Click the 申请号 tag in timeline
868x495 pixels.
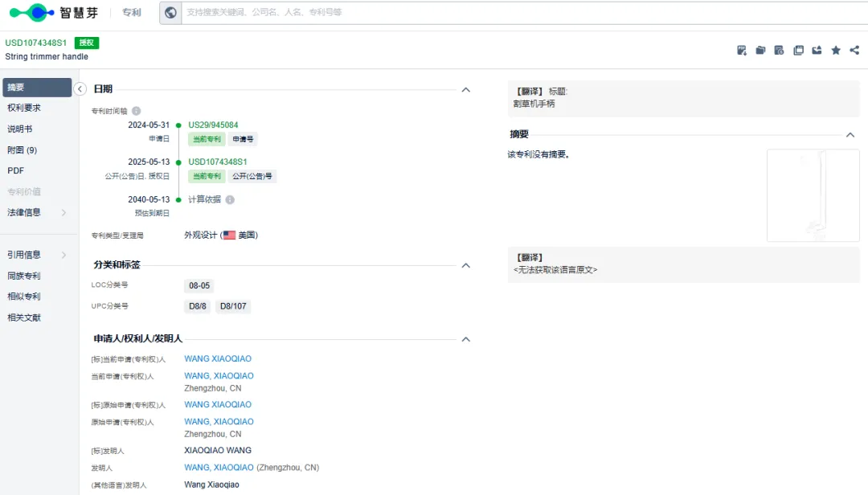[x=243, y=139]
